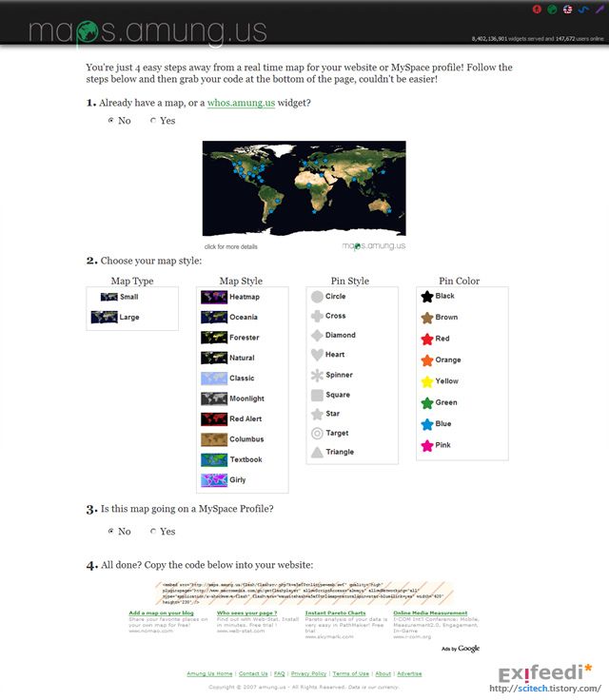Choose Red pin color
Viewport: 609px width, 700px height.
[x=435, y=339]
